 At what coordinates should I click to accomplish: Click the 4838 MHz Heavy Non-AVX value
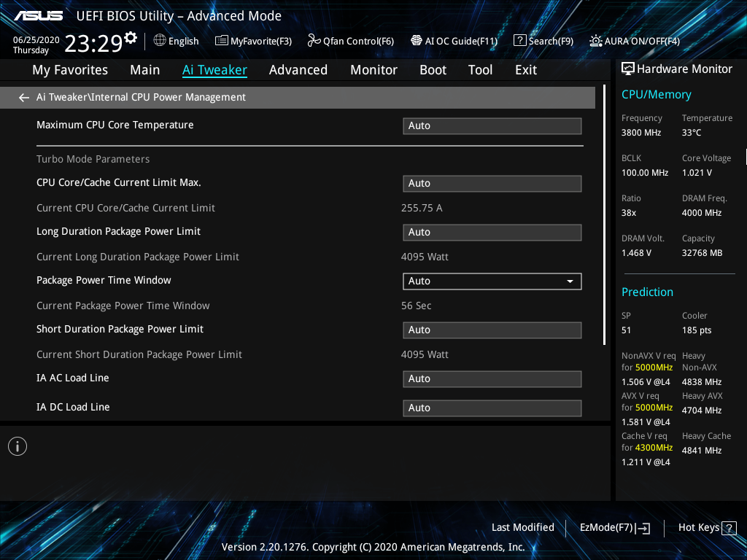tap(701, 382)
